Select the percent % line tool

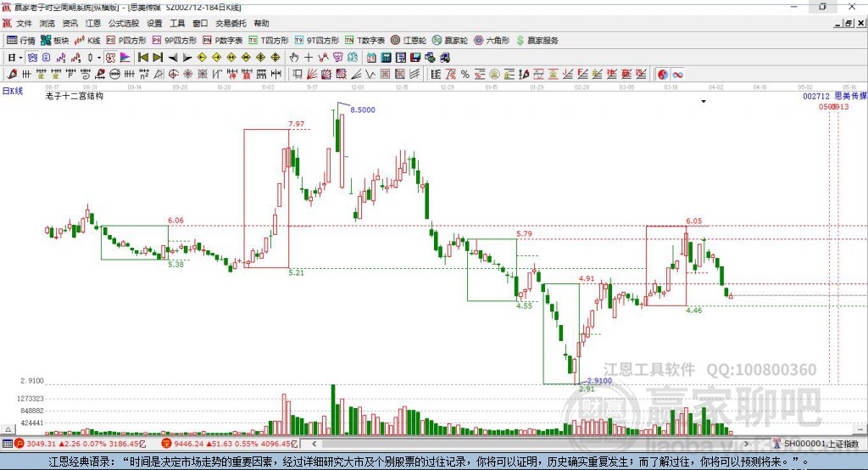[465, 75]
